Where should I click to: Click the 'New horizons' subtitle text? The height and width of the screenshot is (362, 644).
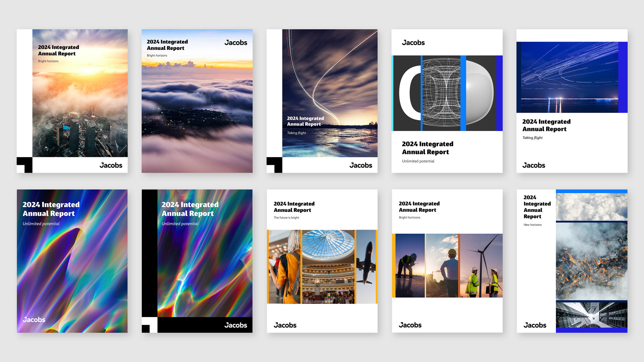(x=532, y=225)
